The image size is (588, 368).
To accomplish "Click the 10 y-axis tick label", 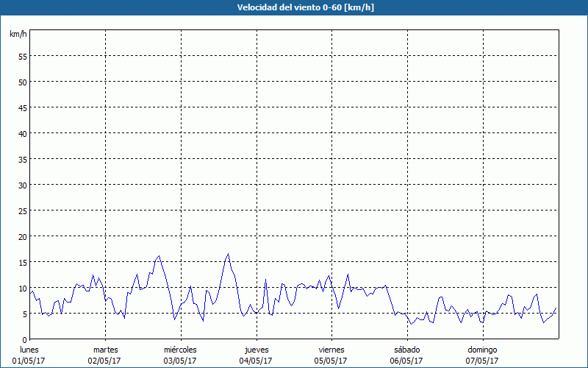I will pos(22,288).
